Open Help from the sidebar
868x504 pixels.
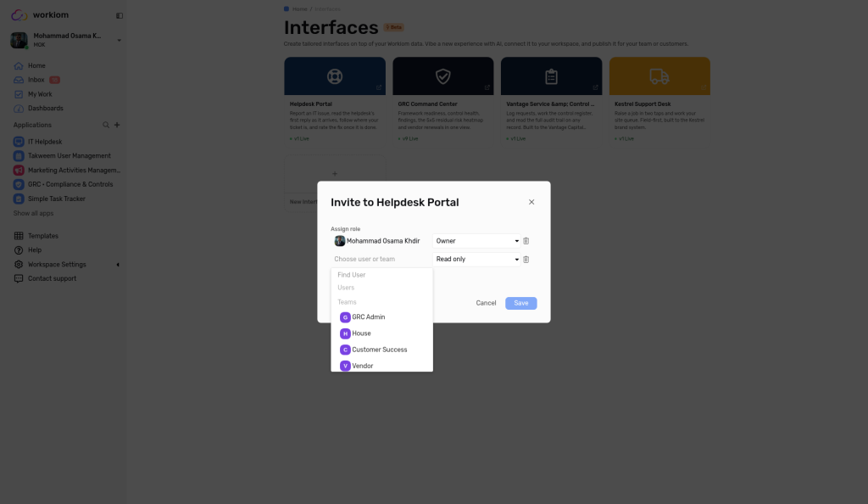pyautogui.click(x=35, y=250)
